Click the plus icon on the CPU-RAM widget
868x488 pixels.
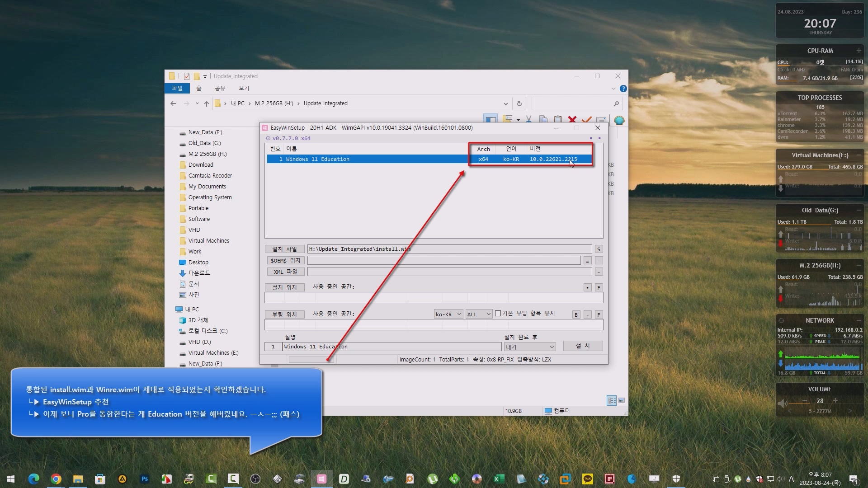(859, 51)
